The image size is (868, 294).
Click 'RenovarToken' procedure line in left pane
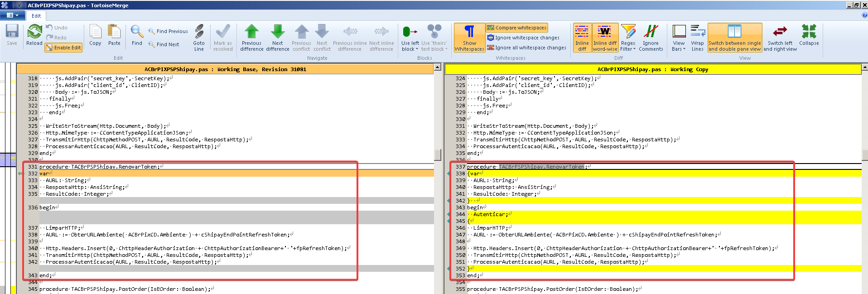tap(236, 167)
